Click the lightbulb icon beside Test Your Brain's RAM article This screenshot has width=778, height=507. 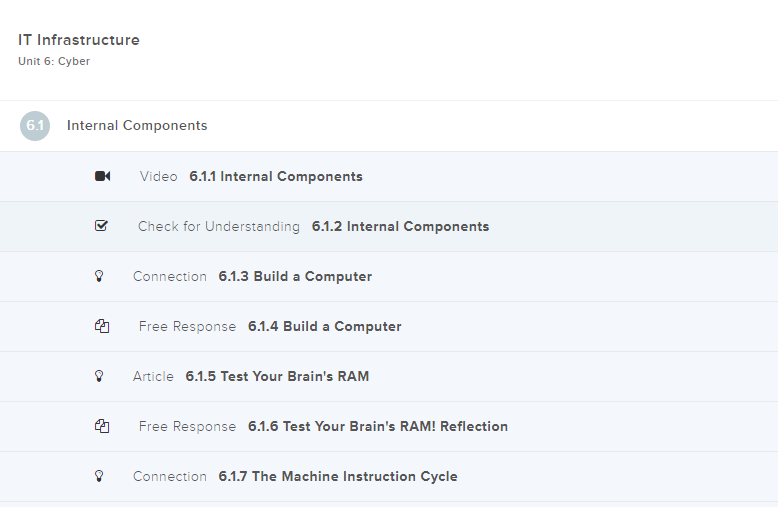99,376
